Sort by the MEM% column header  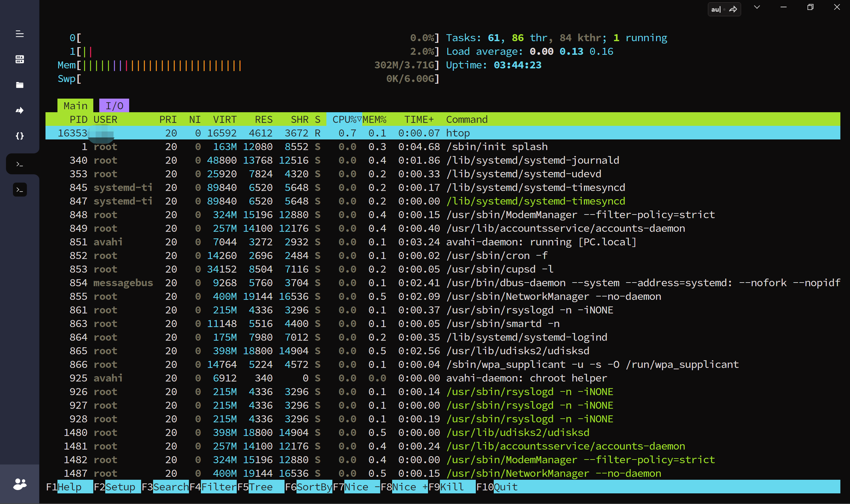pyautogui.click(x=374, y=119)
